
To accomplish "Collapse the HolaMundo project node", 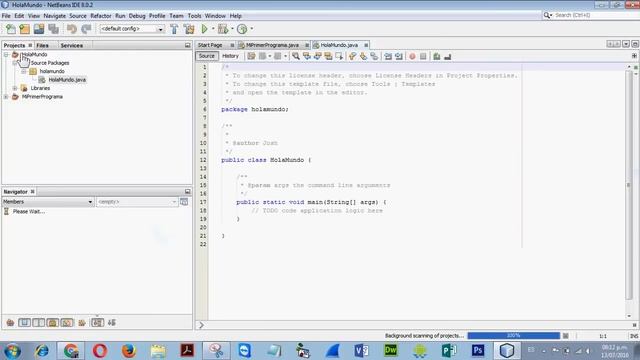I will pos(6,54).
